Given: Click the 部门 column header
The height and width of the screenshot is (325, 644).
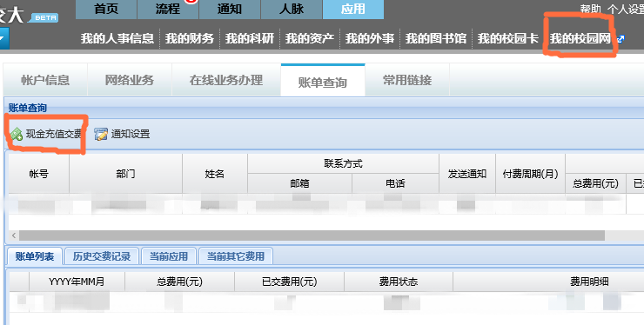Looking at the screenshot, I should pyautogui.click(x=125, y=174).
